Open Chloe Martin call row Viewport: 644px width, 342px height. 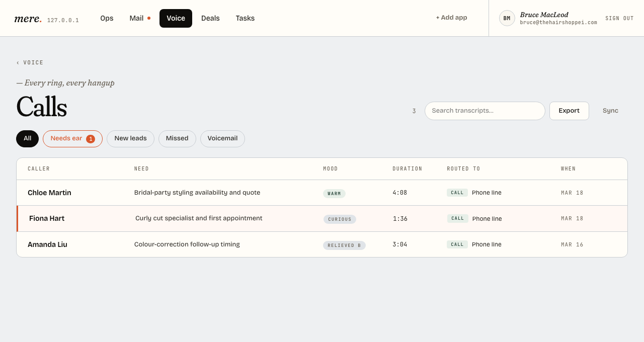click(322, 193)
